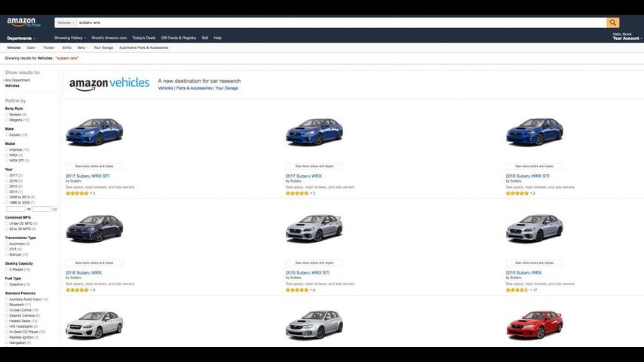Expand the Your Account menu
The image size is (644, 362).
click(x=627, y=38)
